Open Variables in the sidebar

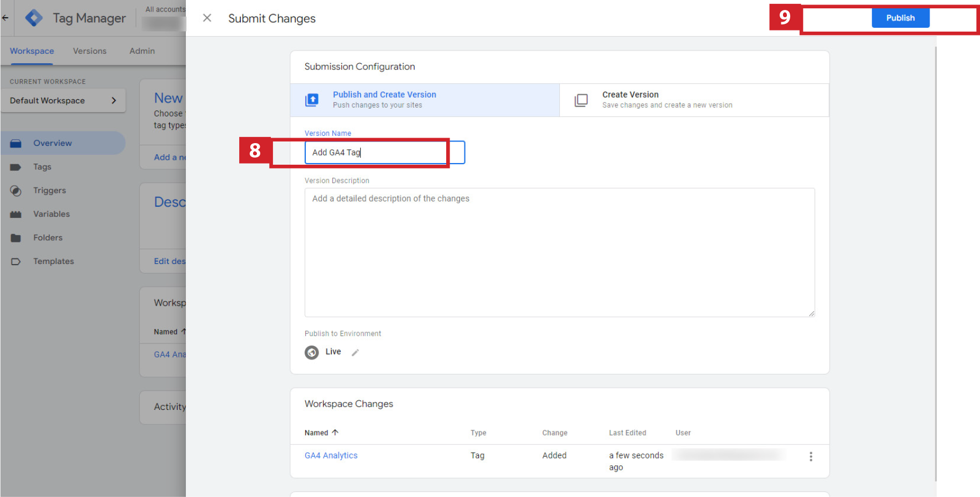(x=52, y=214)
